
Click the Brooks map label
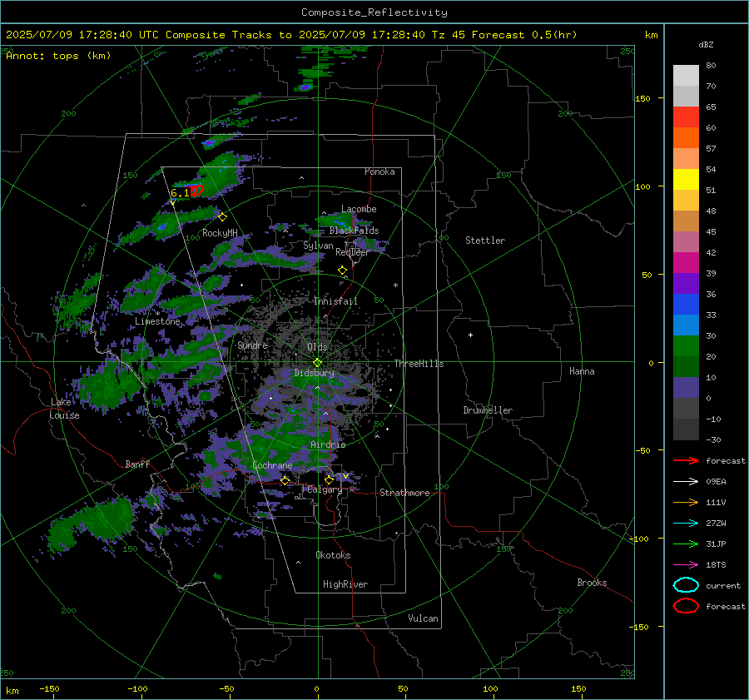592,583
